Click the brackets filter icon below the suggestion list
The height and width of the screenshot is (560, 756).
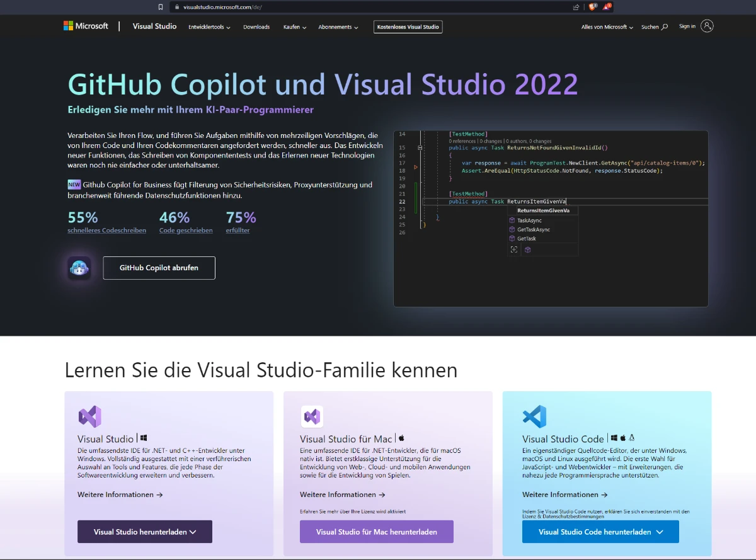point(514,249)
